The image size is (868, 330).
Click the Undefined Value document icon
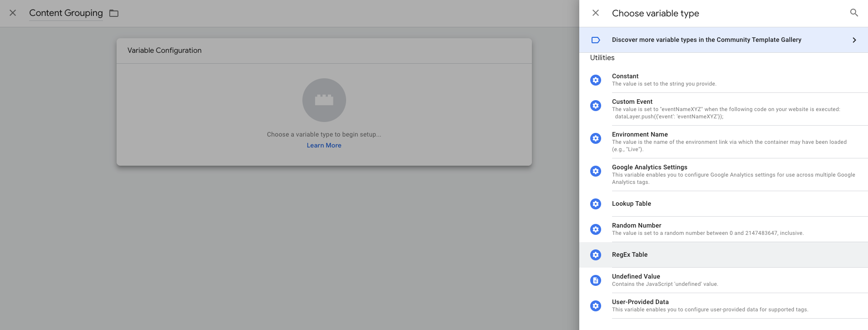(596, 280)
